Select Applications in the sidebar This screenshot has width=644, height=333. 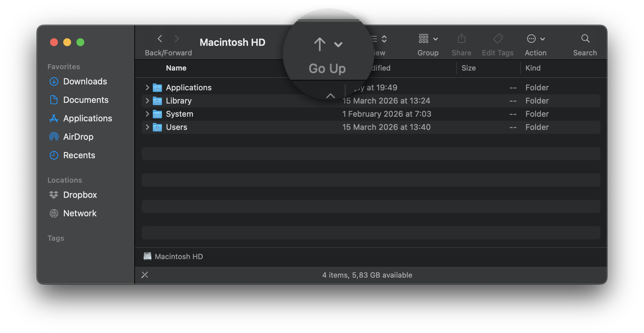(87, 118)
